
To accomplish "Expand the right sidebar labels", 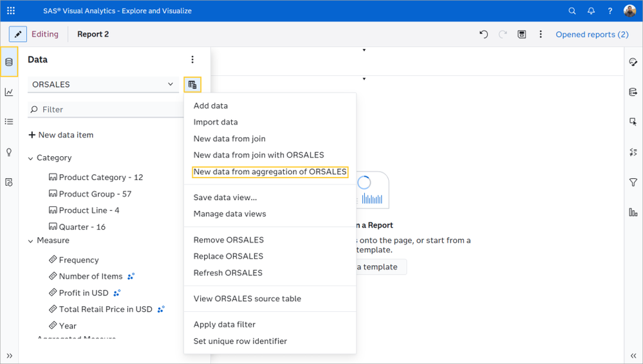I will tap(633, 356).
